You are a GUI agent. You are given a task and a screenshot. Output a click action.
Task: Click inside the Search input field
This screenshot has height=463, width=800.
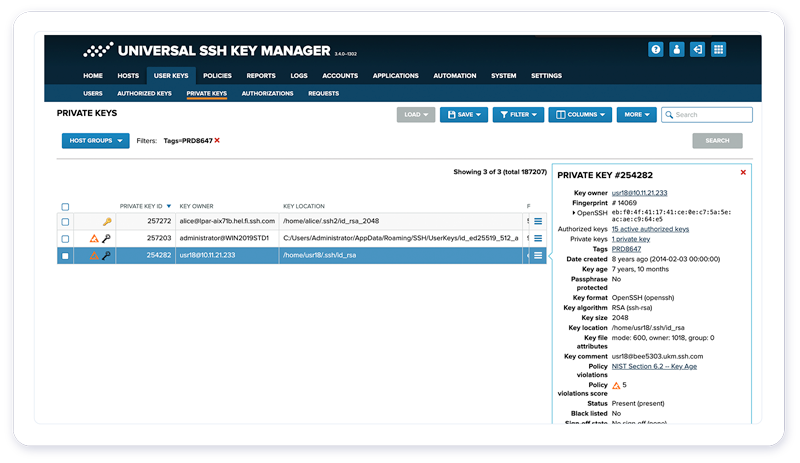(x=712, y=115)
